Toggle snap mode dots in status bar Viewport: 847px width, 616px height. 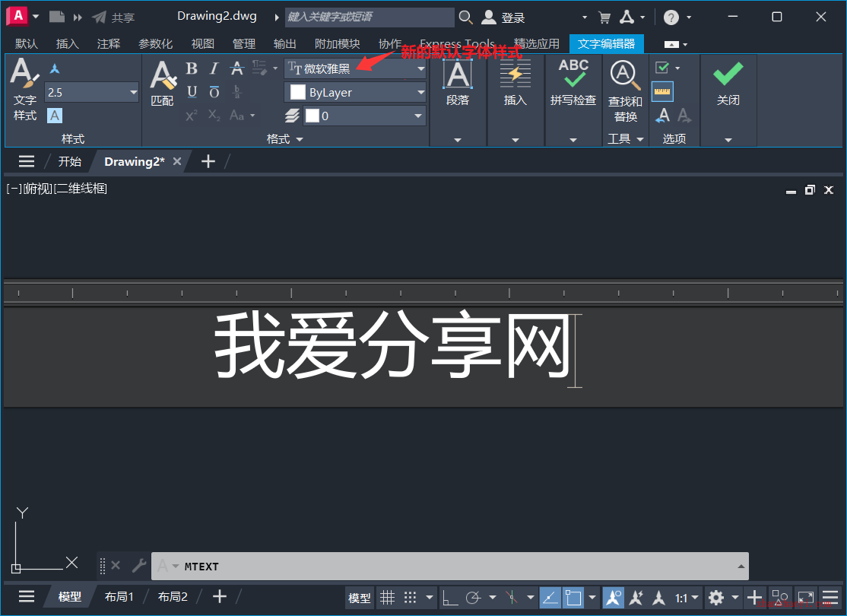tap(411, 598)
